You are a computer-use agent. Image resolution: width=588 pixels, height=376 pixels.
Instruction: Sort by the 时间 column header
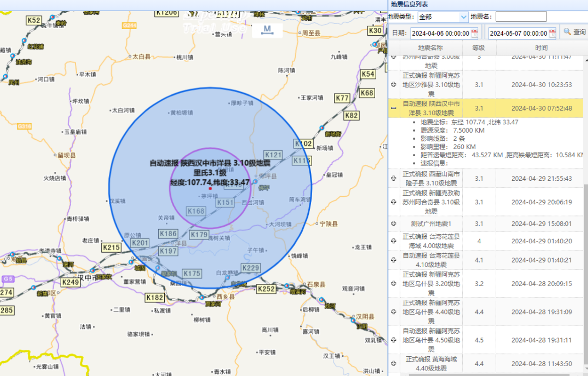tap(541, 48)
